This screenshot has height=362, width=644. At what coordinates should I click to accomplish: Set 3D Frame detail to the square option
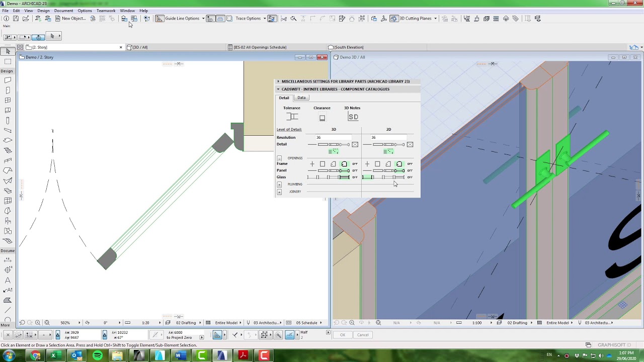323,164
